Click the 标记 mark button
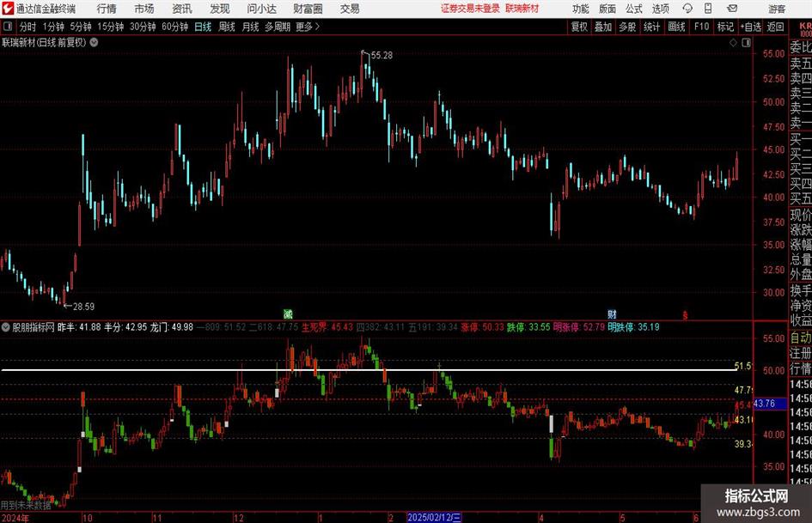The image size is (812, 523). tap(725, 27)
